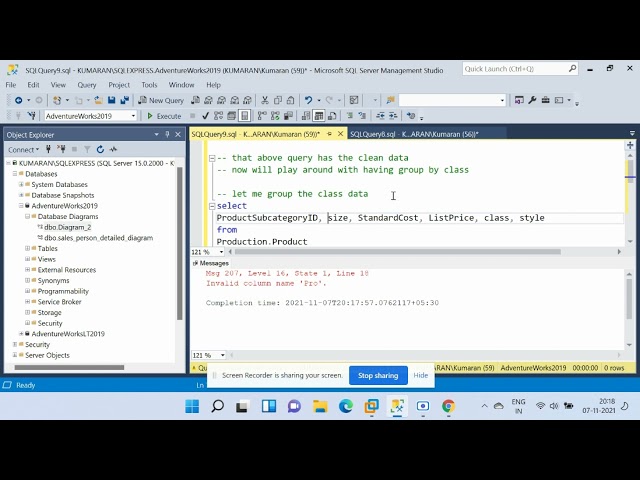Collapse the AdventureWorks2019 database node

pyautogui.click(x=21, y=206)
